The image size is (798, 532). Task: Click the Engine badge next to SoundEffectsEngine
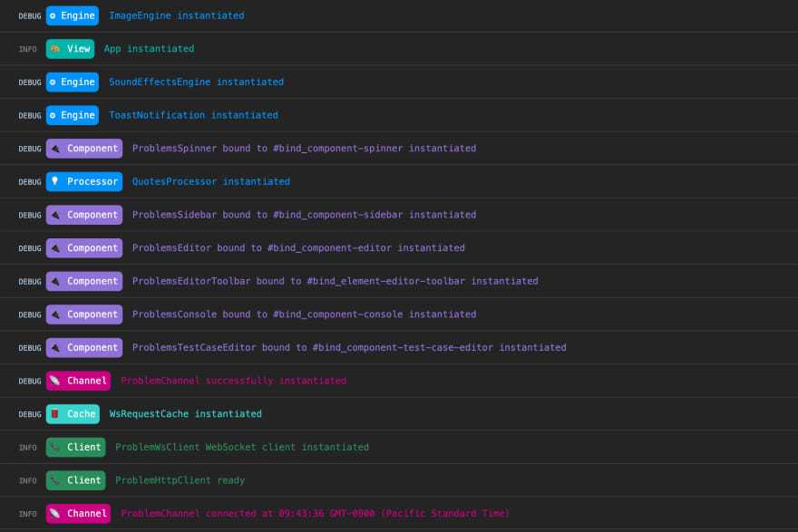coord(73,82)
